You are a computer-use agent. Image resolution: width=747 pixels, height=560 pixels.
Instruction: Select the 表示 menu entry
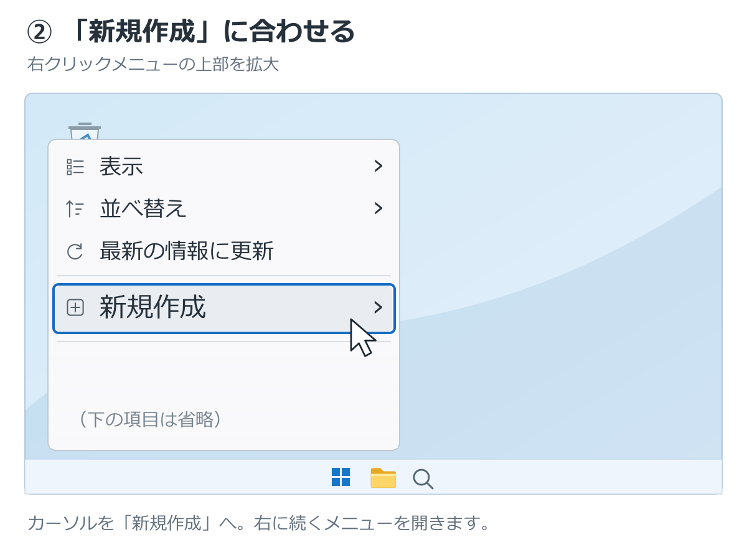coord(224,167)
